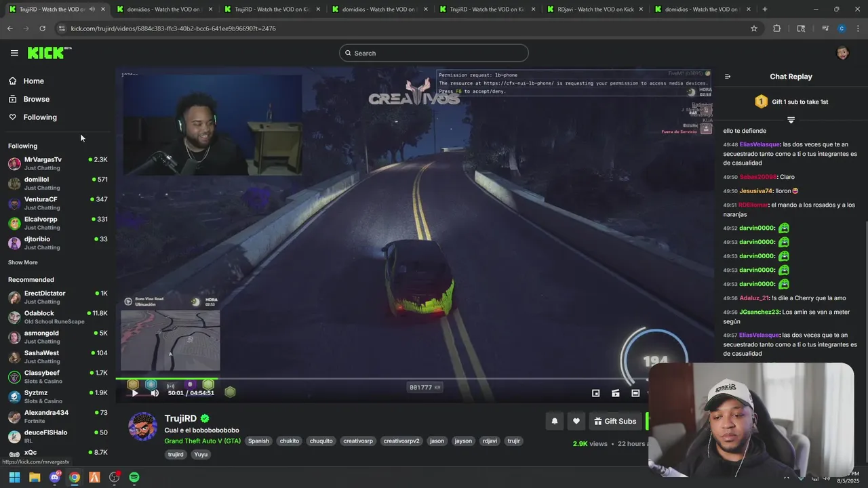The height and width of the screenshot is (488, 868).
Task: Bookmark page with star icon
Action: 753,28
